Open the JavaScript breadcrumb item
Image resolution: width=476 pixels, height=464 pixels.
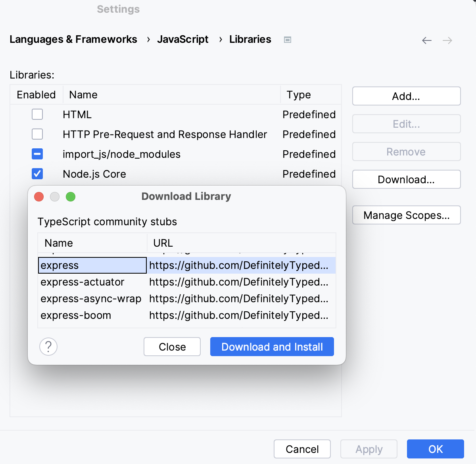click(183, 39)
